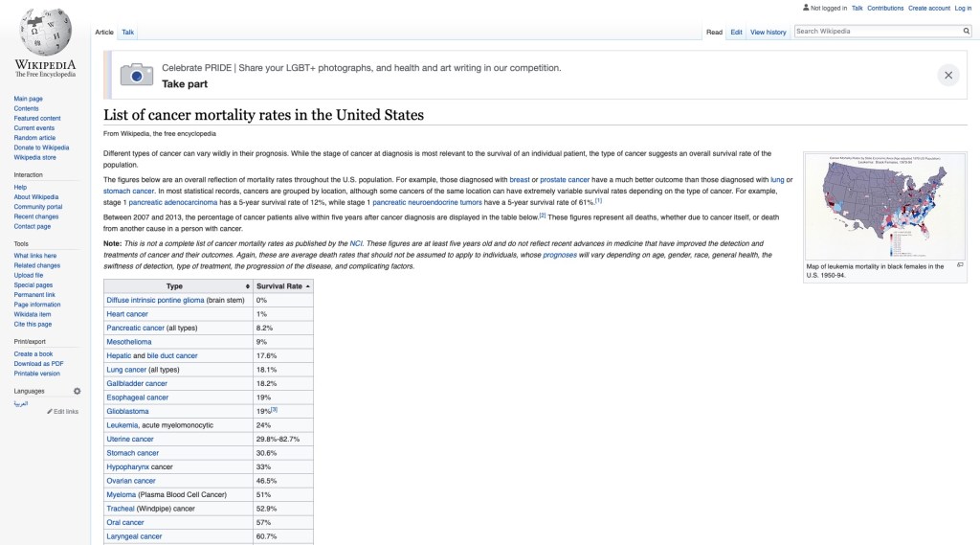Select the Edit tab

[736, 33]
